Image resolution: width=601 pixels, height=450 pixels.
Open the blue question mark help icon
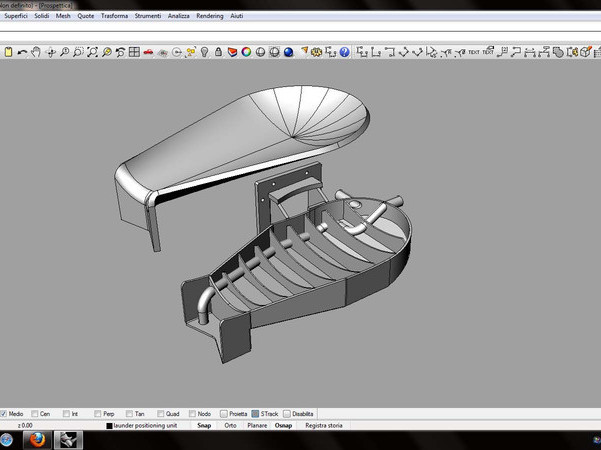pos(345,52)
